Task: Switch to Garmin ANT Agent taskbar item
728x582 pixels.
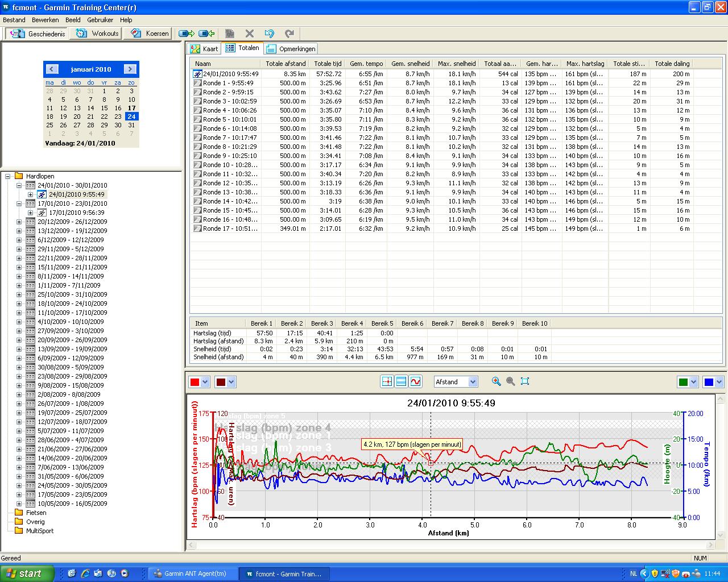Action: click(193, 574)
